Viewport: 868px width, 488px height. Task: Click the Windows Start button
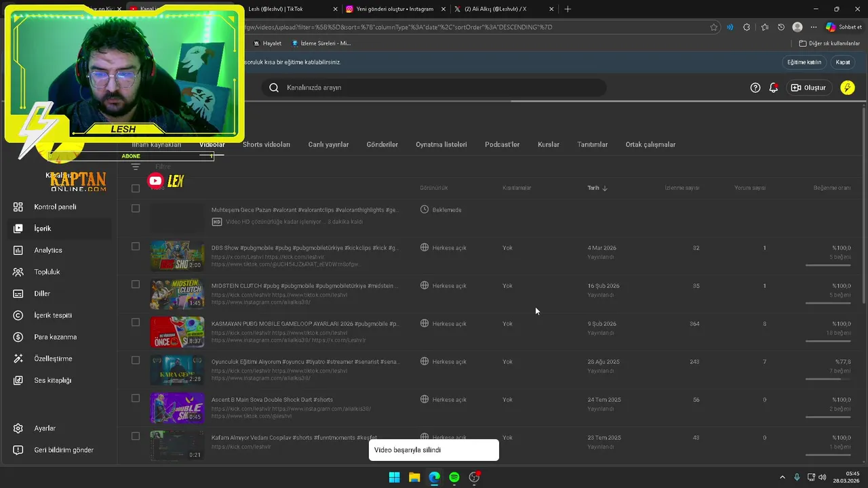click(x=394, y=477)
